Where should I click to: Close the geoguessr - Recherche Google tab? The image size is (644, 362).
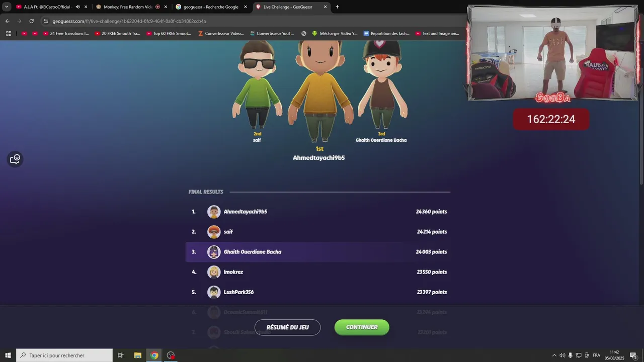point(246,7)
